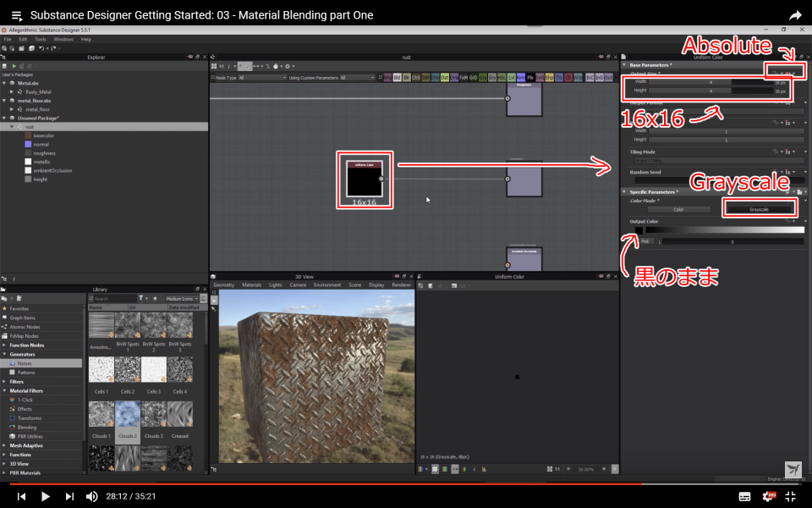Open the Help menu
The width and height of the screenshot is (812, 508).
click(86, 40)
